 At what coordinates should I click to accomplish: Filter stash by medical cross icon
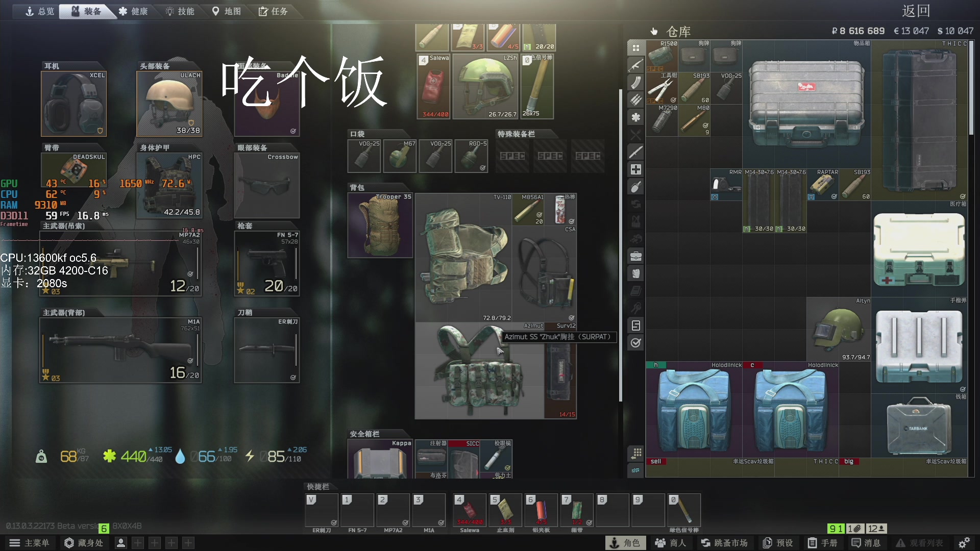pyautogui.click(x=635, y=169)
